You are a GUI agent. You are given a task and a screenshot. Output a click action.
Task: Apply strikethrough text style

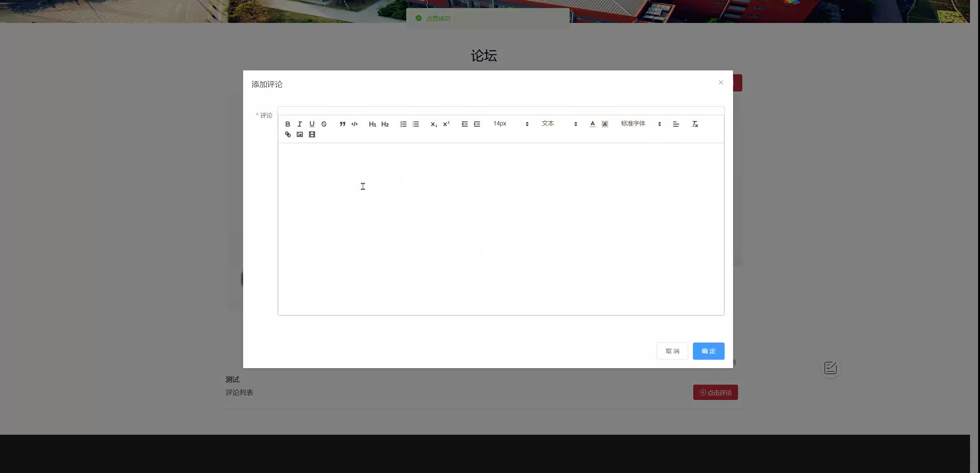(324, 124)
